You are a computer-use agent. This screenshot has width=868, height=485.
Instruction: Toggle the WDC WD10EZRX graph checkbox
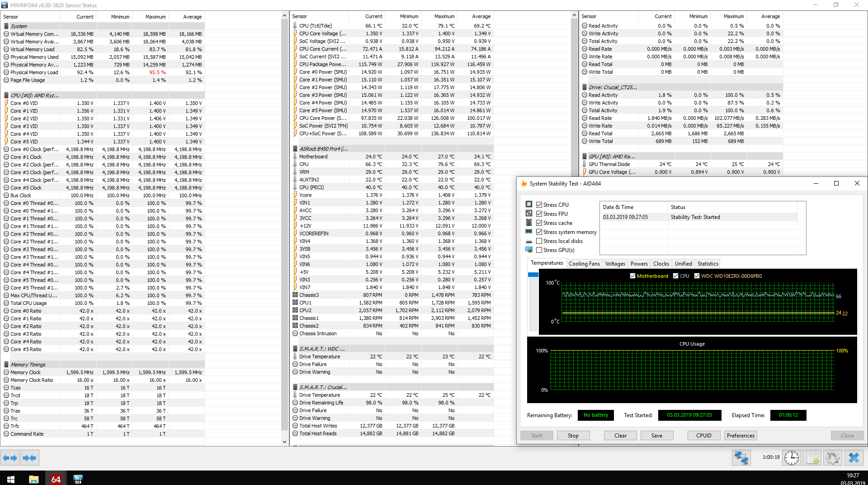click(697, 276)
